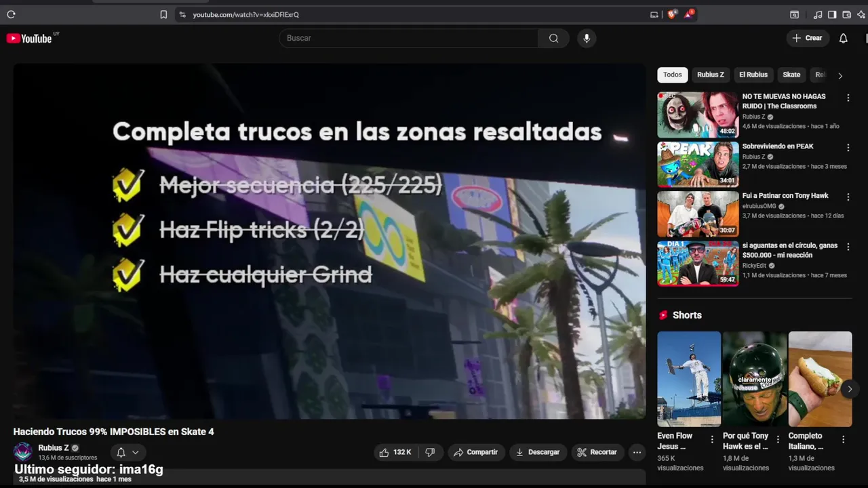Open the Brave Wallet icon
868x488 pixels.
click(846, 14)
